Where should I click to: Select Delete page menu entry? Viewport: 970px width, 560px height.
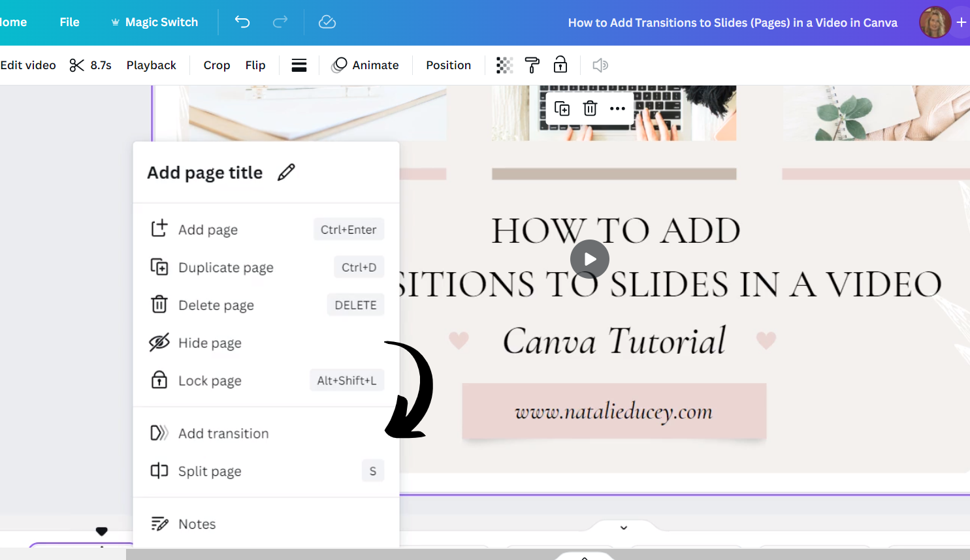pos(266,305)
